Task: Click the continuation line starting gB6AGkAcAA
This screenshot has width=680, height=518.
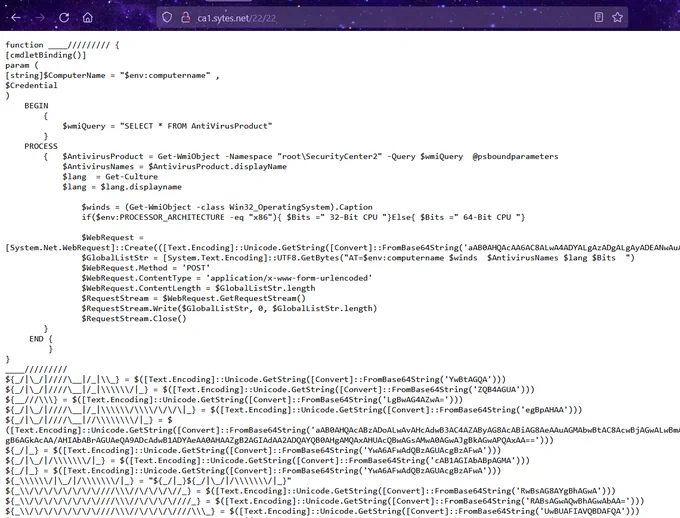Action: tap(279, 440)
